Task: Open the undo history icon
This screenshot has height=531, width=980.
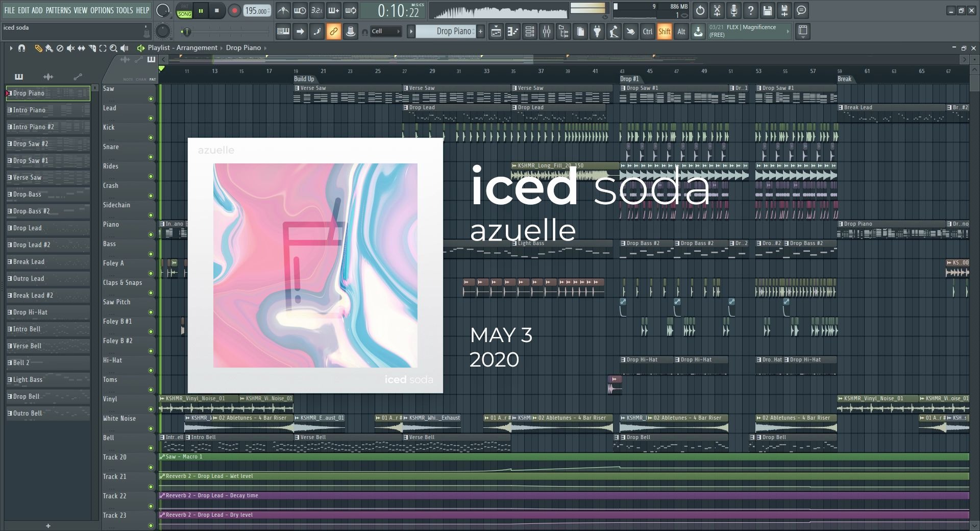Action: point(700,10)
